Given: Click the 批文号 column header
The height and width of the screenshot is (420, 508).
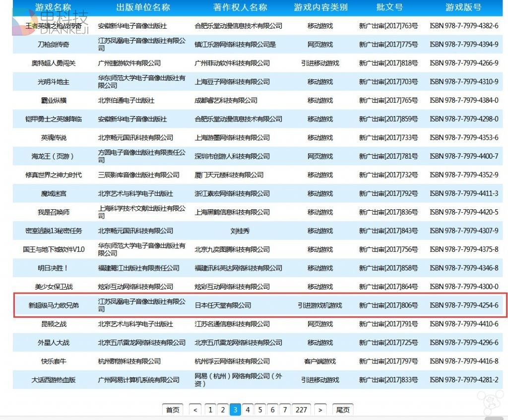Looking at the screenshot, I should 389,7.
